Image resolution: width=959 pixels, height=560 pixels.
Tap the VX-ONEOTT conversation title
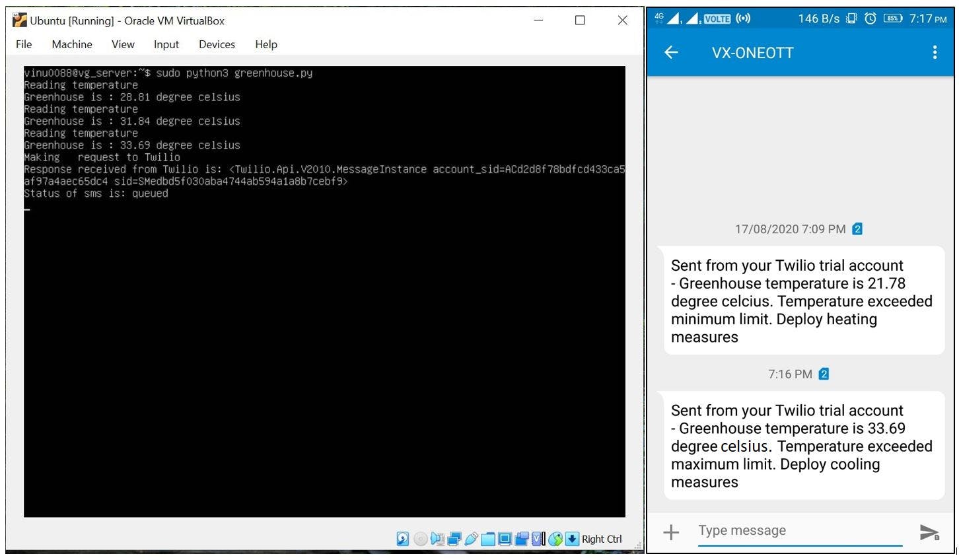752,53
